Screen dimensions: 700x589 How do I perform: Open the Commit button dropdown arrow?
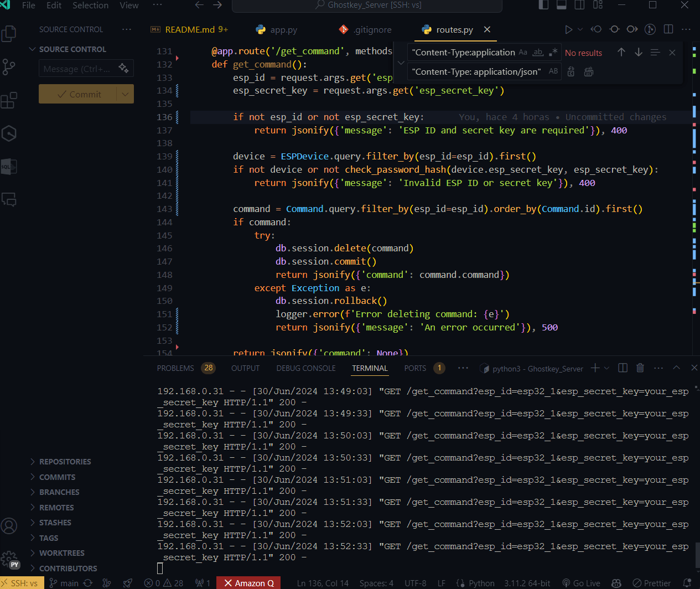click(125, 94)
